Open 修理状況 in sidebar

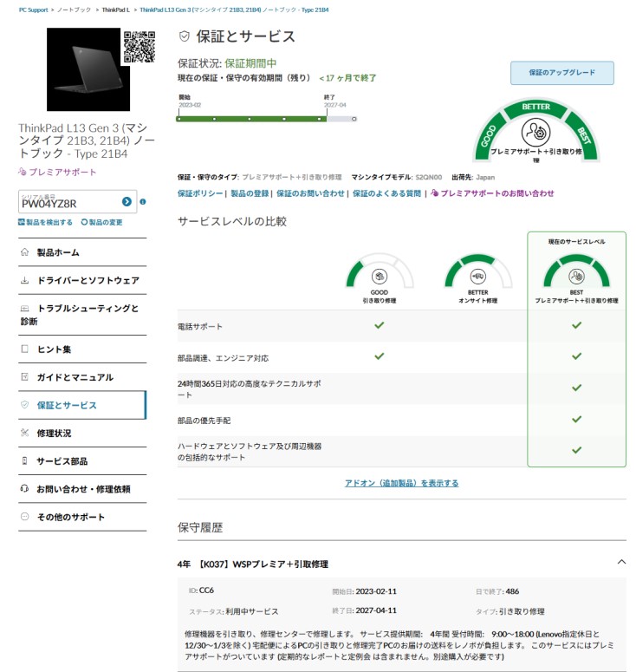[x=82, y=434]
